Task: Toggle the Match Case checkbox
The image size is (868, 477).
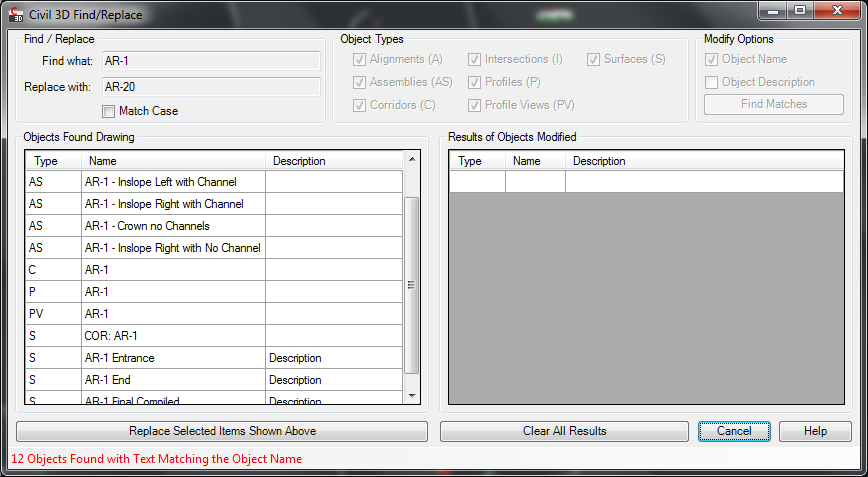Action: [108, 111]
